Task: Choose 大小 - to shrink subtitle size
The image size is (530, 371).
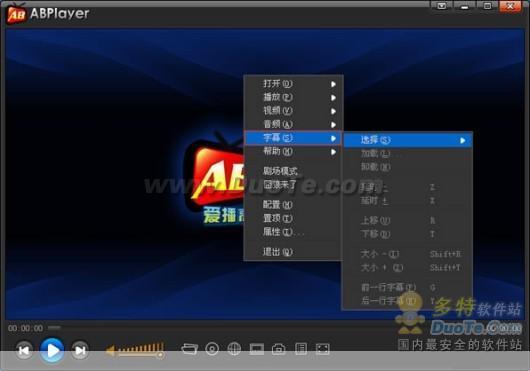Action: (408, 254)
